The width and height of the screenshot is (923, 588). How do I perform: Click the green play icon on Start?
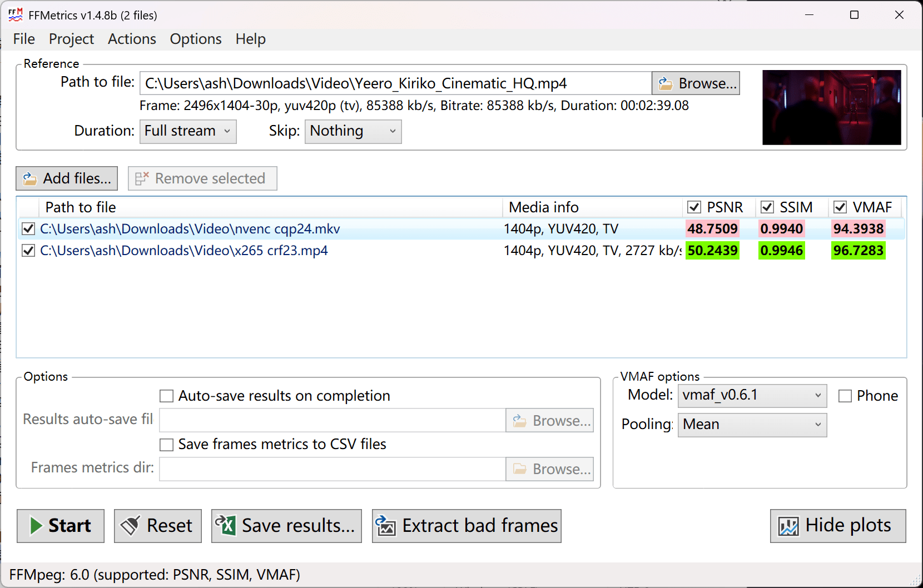click(36, 526)
